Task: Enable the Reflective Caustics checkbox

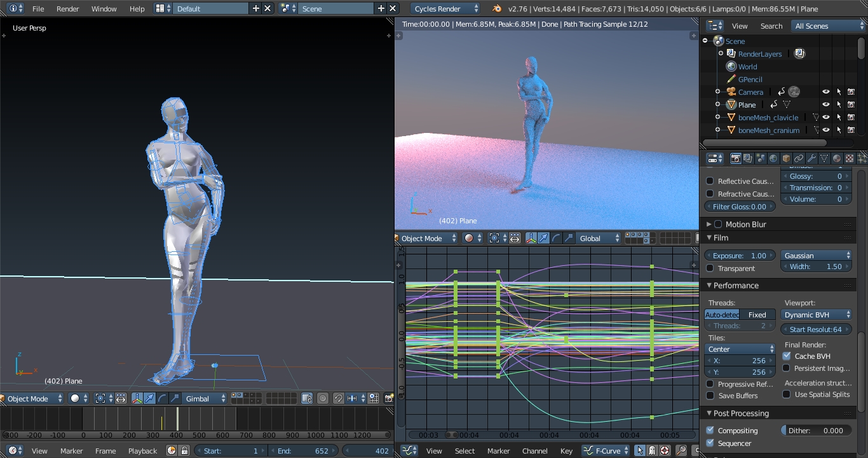Action: click(x=710, y=181)
